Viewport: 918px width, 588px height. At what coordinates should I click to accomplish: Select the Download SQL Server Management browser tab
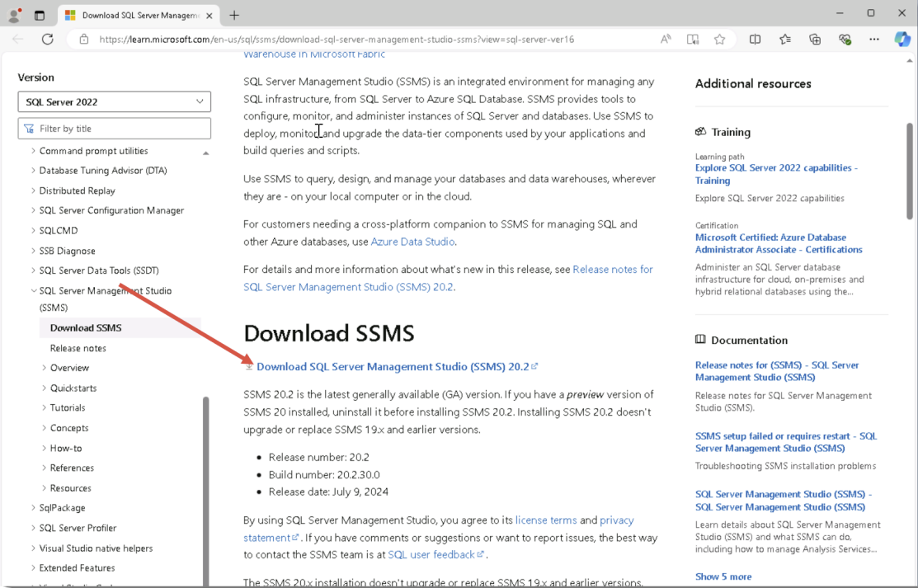pos(139,16)
